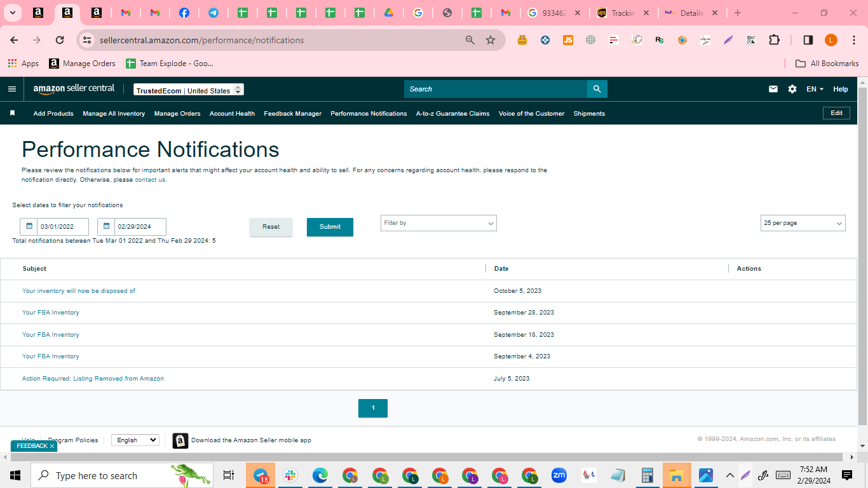The height and width of the screenshot is (488, 868).
Task: Expand the Filter by dropdown
Action: click(x=438, y=223)
